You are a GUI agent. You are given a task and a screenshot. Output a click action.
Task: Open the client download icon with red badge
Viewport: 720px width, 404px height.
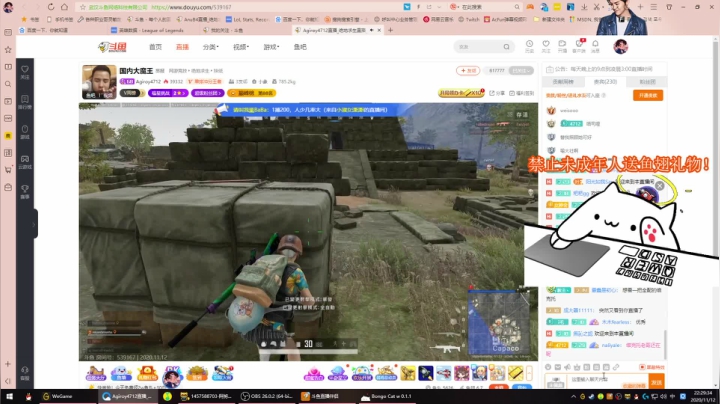pyautogui.click(x=579, y=46)
